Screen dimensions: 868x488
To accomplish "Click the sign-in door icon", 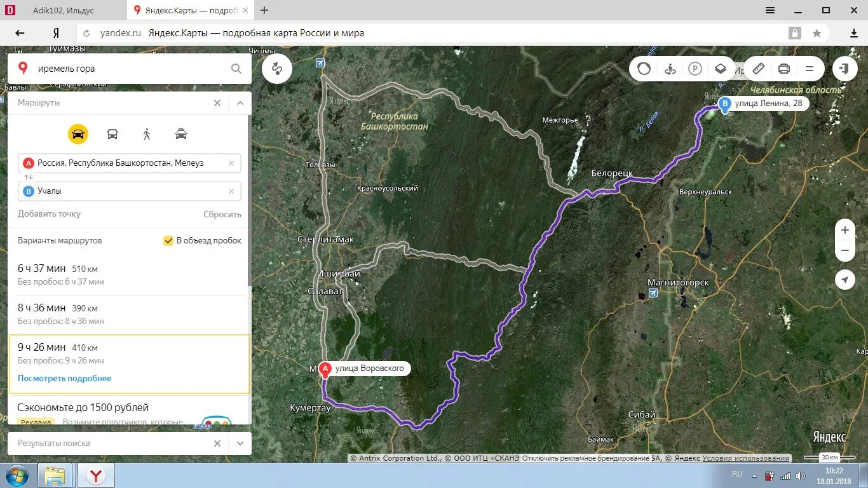I will click(x=844, y=69).
